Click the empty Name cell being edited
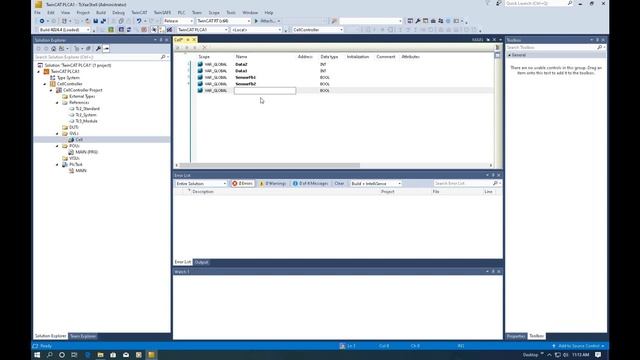 coord(265,91)
